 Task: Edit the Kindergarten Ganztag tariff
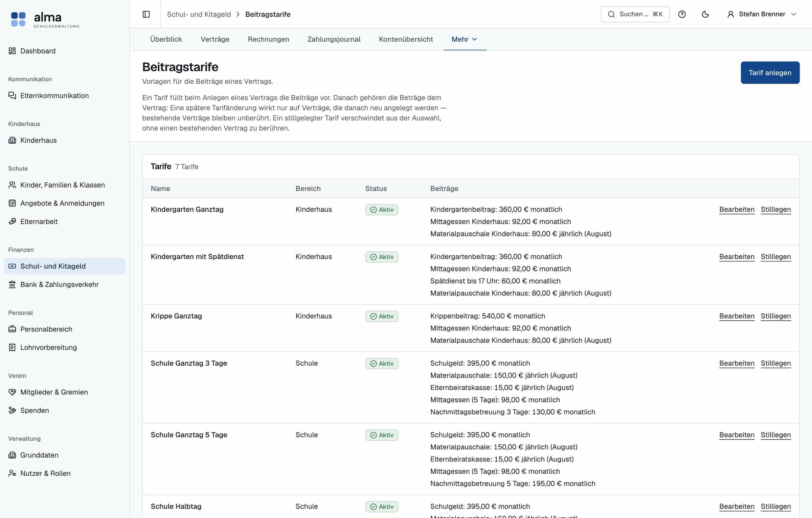(737, 210)
